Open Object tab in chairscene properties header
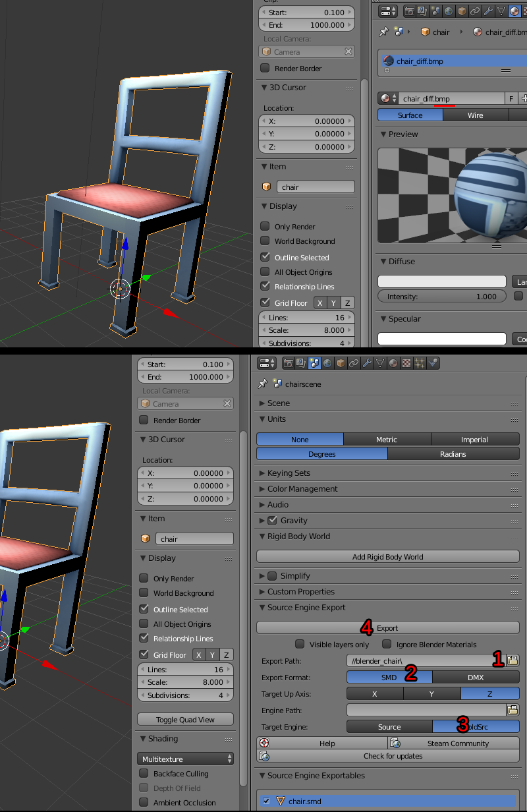The height and width of the screenshot is (812, 527). pos(341,363)
